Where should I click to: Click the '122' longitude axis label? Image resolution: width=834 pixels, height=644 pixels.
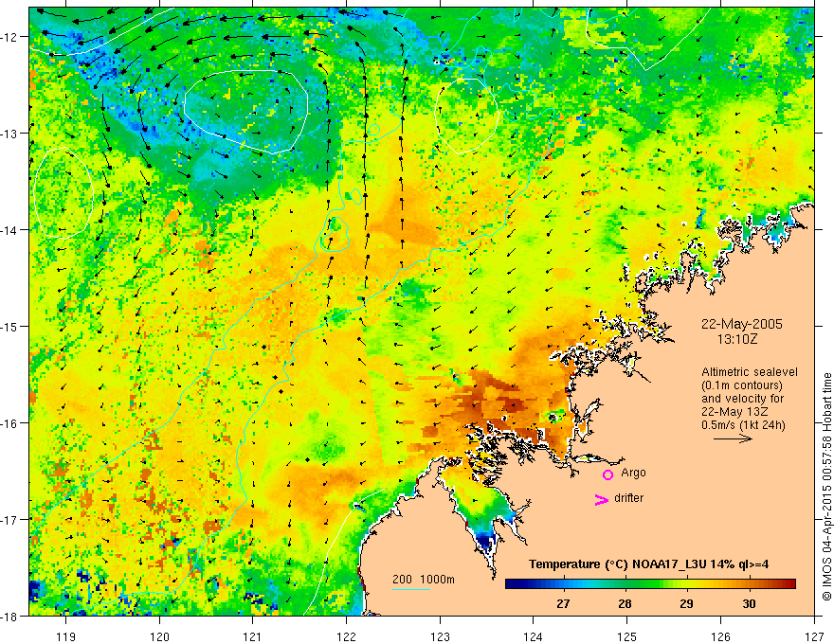pos(346,636)
